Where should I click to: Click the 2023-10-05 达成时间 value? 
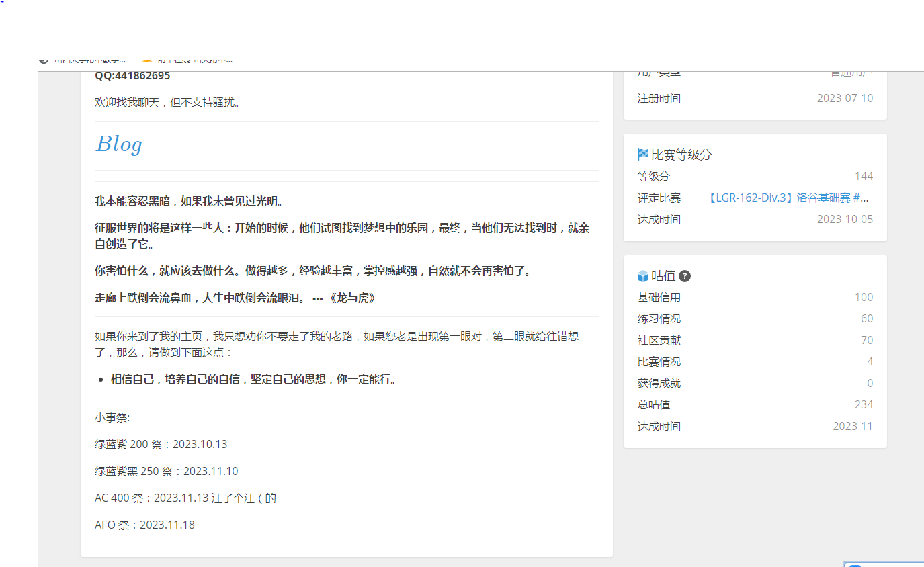(845, 219)
